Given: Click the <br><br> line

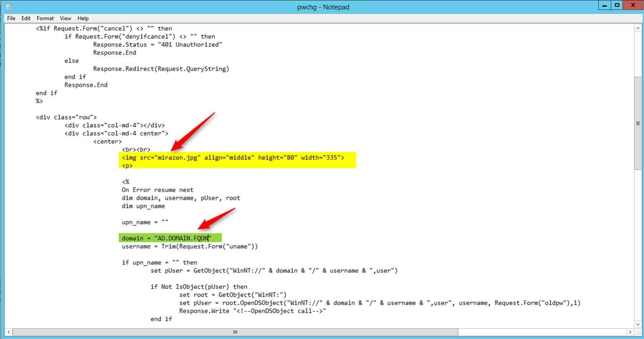Looking at the screenshot, I should [136, 149].
